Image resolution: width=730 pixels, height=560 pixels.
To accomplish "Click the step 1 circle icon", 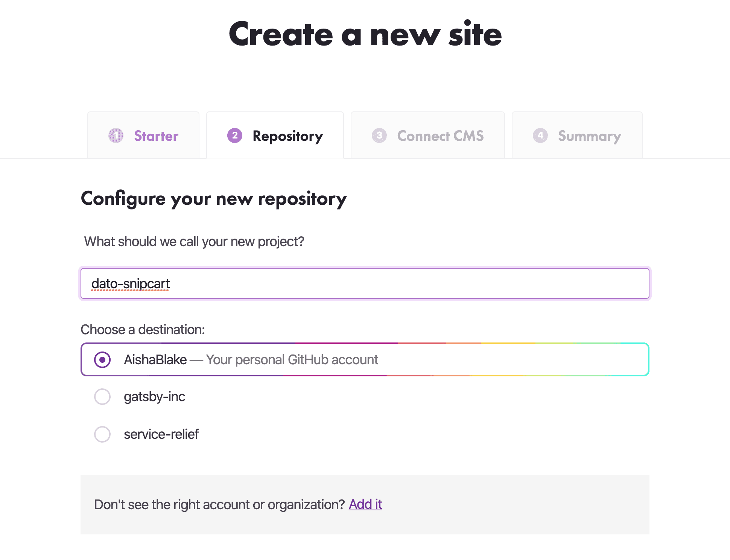I will 116,135.
